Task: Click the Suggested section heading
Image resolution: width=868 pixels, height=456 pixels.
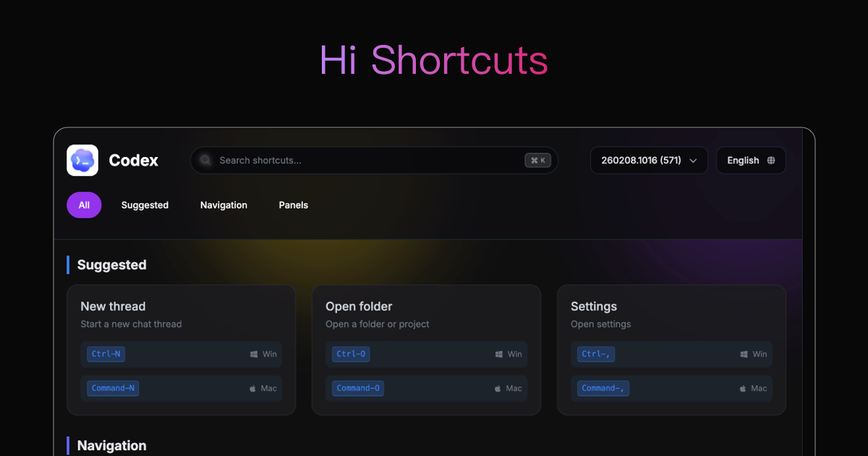Action: click(x=112, y=265)
